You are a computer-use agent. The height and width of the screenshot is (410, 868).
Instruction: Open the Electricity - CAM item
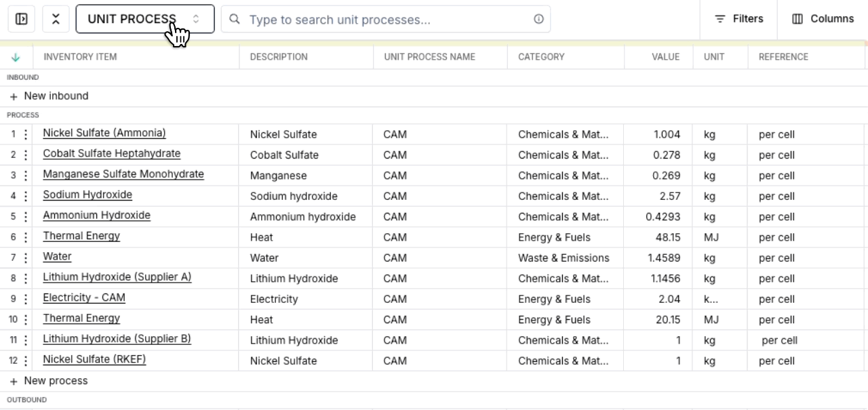(83, 298)
